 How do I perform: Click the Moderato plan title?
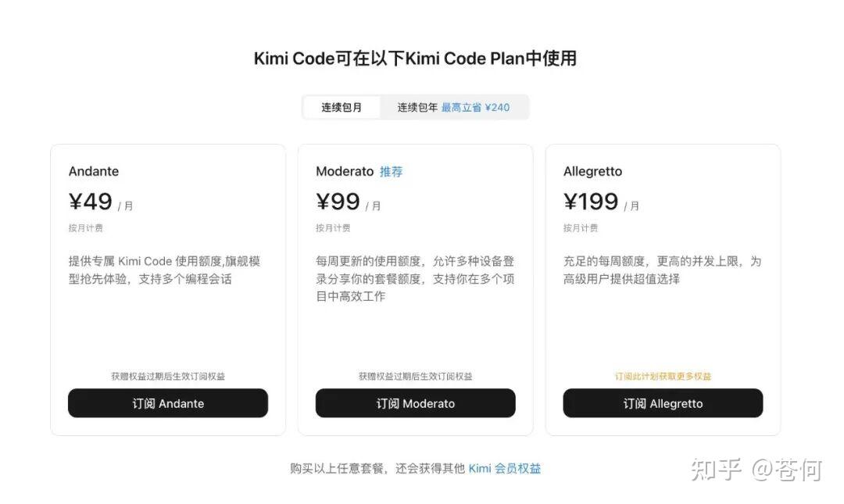tap(345, 171)
